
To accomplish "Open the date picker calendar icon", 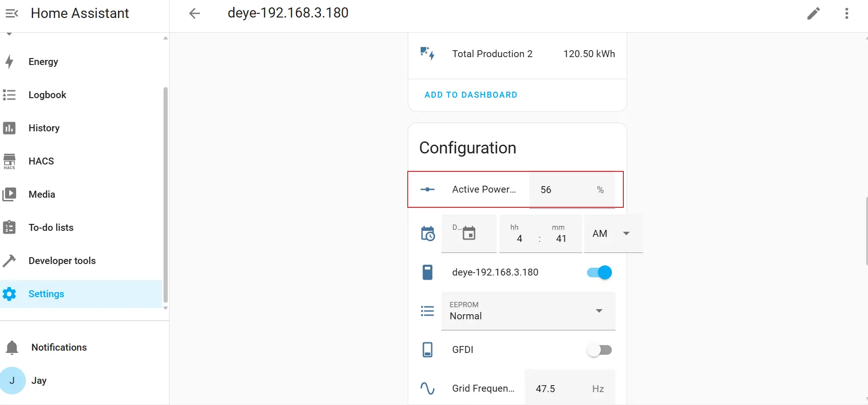I will click(469, 233).
